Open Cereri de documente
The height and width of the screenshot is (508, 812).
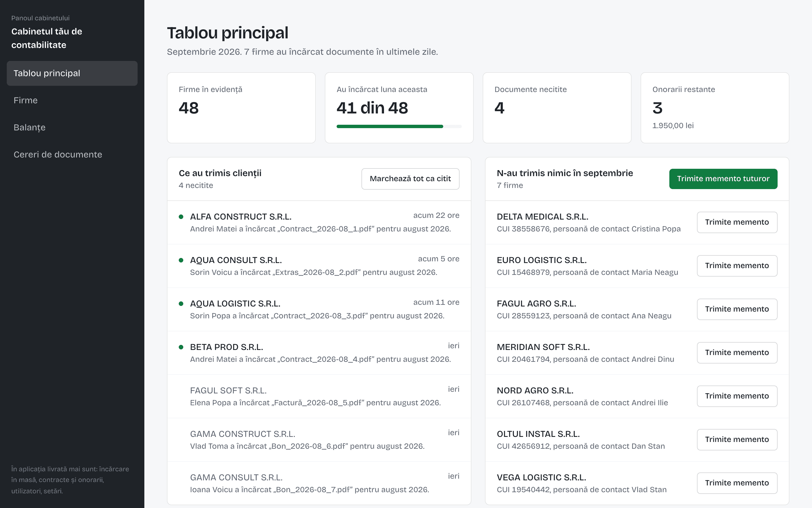pyautogui.click(x=72, y=155)
